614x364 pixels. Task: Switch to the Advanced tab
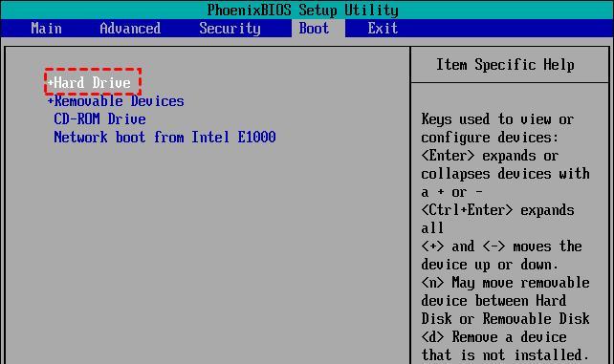pyautogui.click(x=130, y=28)
